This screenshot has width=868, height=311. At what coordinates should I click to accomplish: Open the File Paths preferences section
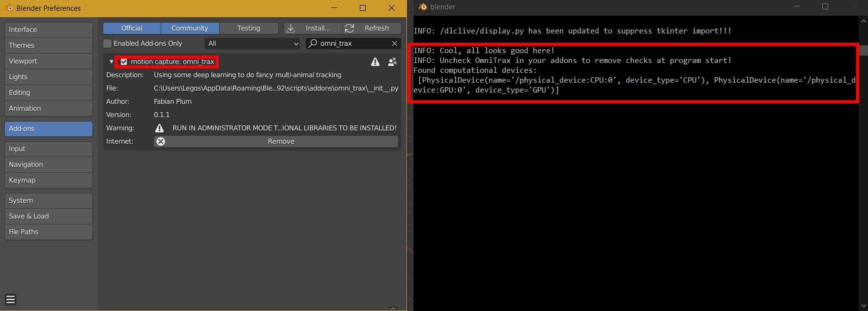(x=49, y=232)
